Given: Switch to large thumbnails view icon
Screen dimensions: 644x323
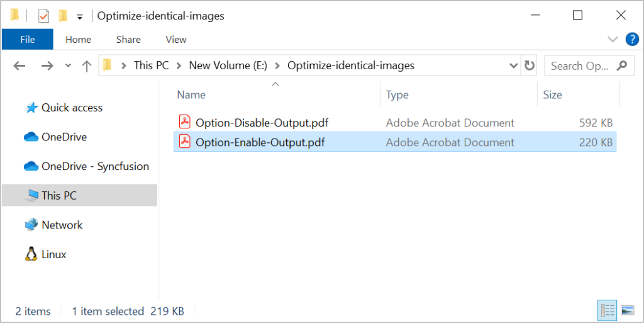Looking at the screenshot, I should 627,310.
